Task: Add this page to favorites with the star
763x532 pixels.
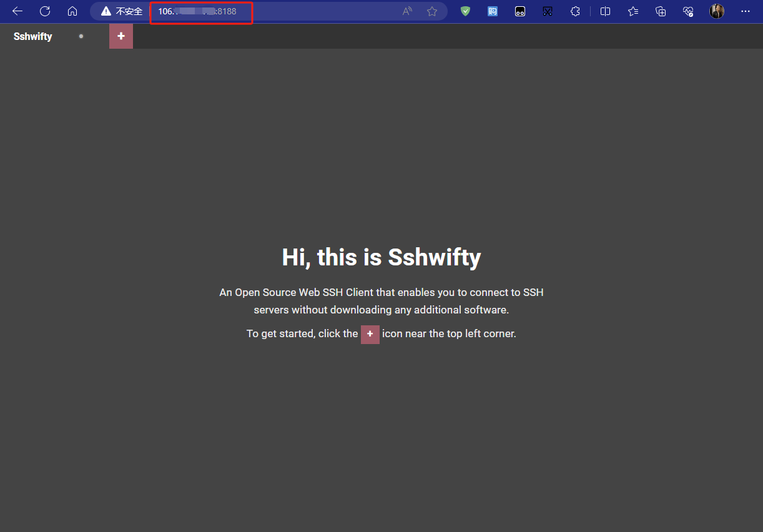Action: pyautogui.click(x=432, y=11)
